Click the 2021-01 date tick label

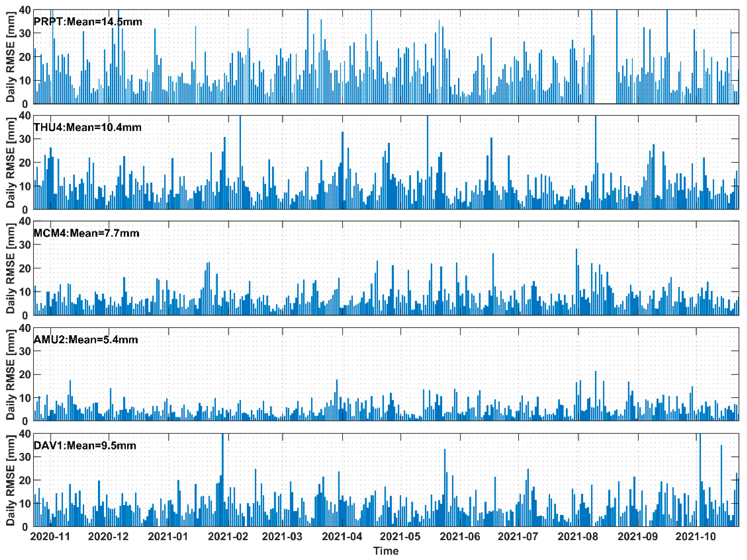click(x=168, y=536)
